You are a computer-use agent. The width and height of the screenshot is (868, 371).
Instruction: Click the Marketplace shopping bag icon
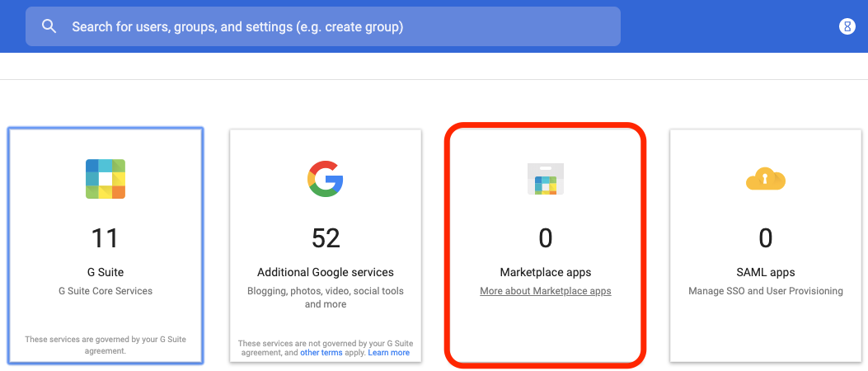(x=545, y=179)
